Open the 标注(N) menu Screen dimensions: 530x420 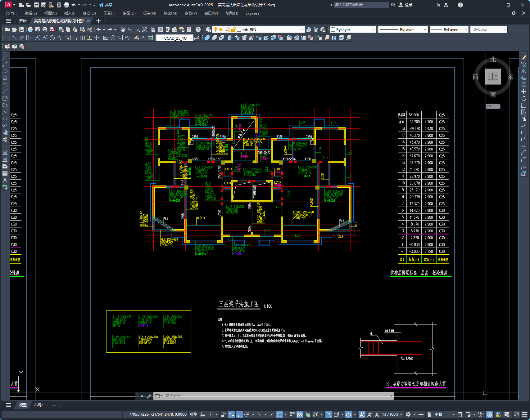pyautogui.click(x=149, y=13)
